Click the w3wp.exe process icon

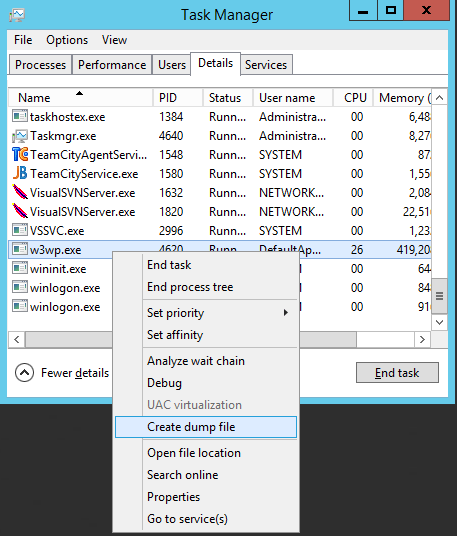point(20,249)
